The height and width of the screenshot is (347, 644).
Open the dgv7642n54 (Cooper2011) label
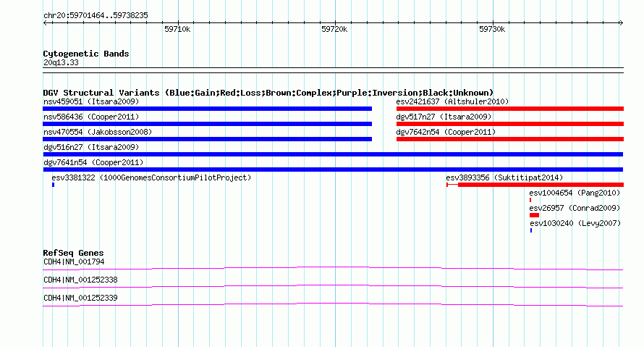click(446, 132)
